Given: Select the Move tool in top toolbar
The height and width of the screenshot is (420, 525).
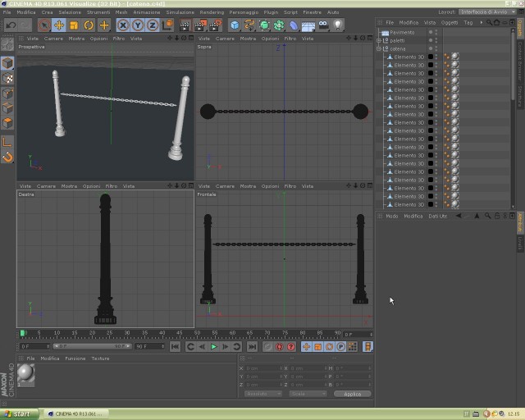Looking at the screenshot, I should 59,25.
